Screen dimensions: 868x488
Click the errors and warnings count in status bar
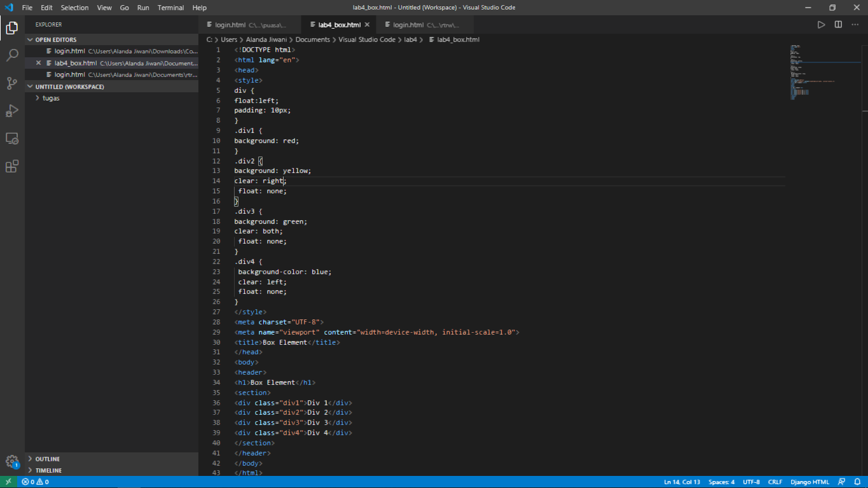[35, 482]
